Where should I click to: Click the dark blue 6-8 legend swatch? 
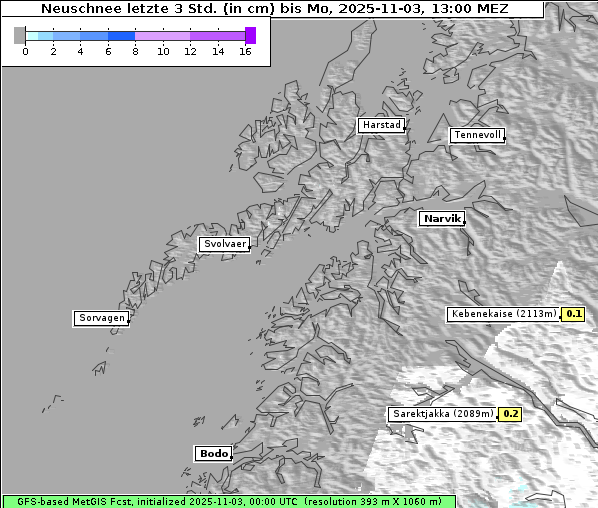click(121, 36)
